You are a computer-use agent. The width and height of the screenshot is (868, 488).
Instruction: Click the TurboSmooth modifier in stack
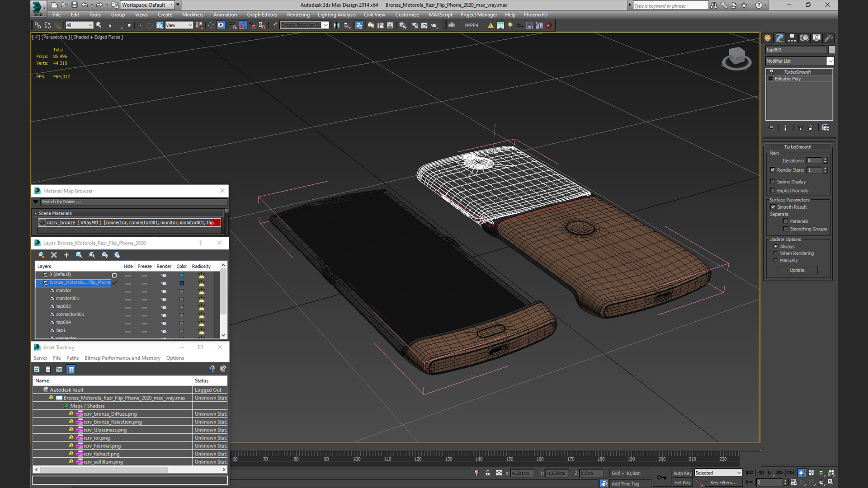(x=798, y=71)
